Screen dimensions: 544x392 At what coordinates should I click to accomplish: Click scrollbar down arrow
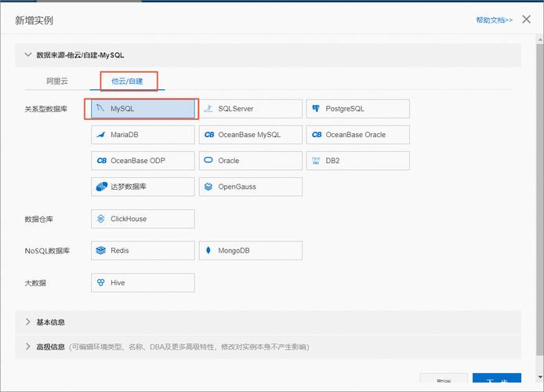pyautogui.click(x=540, y=377)
